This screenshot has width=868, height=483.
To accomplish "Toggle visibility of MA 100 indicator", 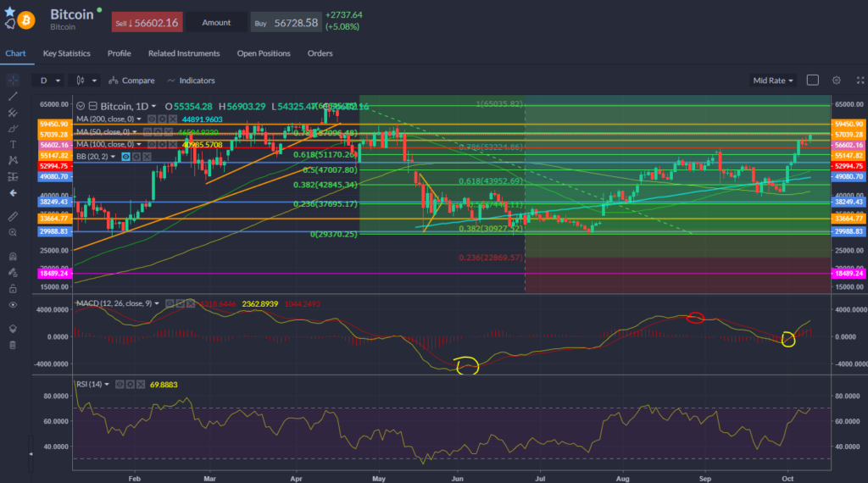I will point(152,144).
